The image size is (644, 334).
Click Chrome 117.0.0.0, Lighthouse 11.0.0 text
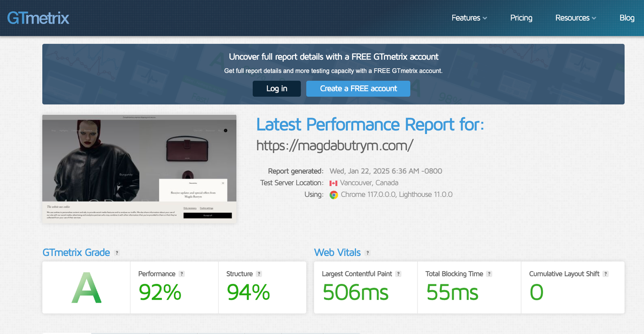click(396, 195)
